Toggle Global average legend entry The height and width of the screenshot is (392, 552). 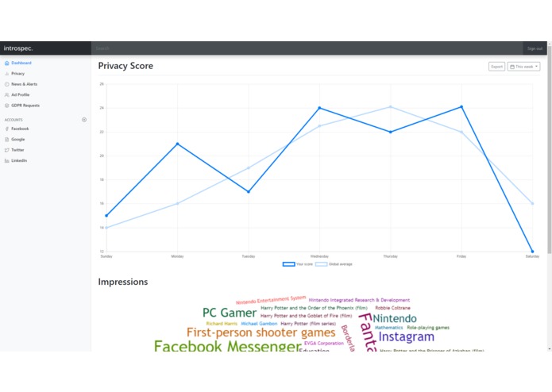click(x=334, y=264)
